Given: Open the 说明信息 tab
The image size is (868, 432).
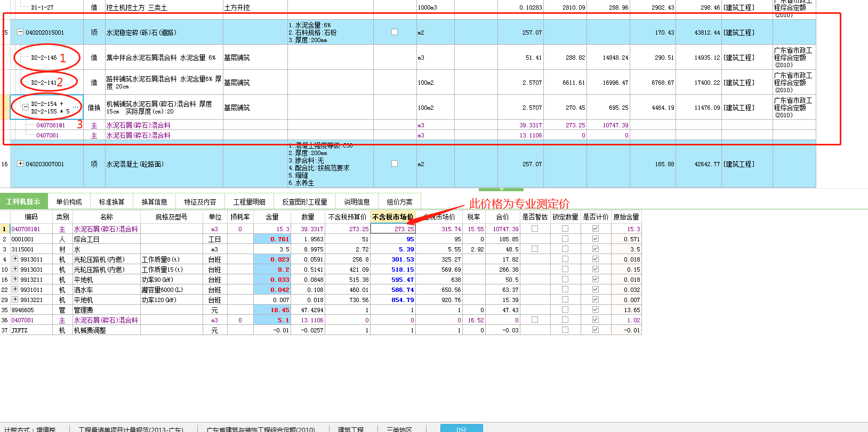Looking at the screenshot, I should pos(357,201).
